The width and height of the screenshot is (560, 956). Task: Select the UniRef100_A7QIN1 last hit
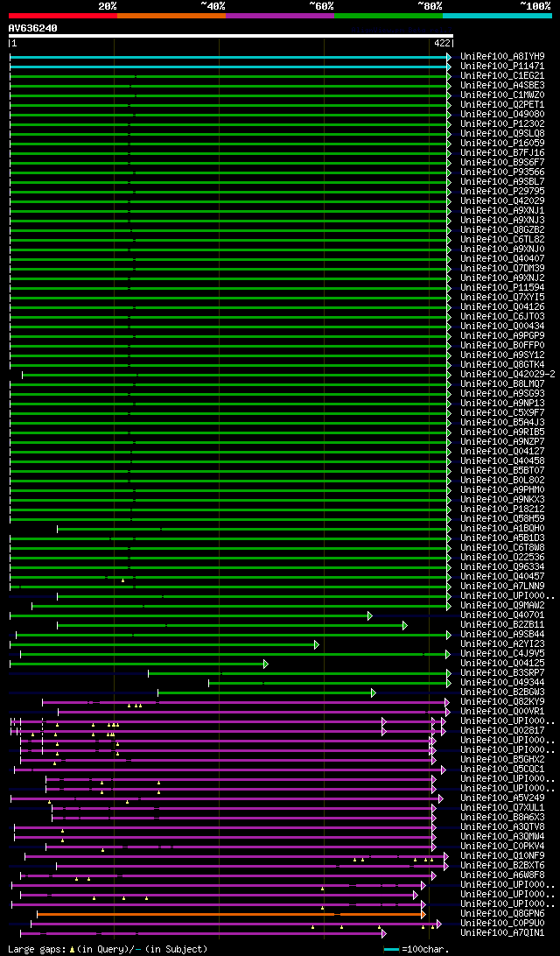click(503, 932)
